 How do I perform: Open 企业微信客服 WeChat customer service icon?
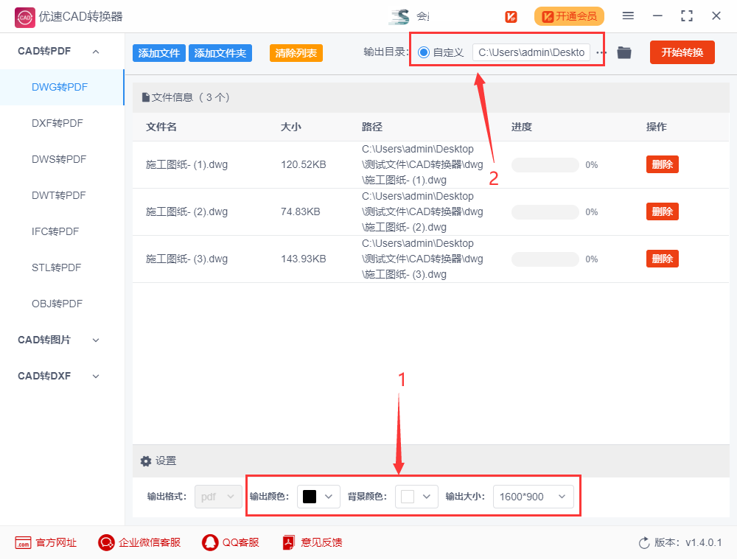tap(105, 542)
